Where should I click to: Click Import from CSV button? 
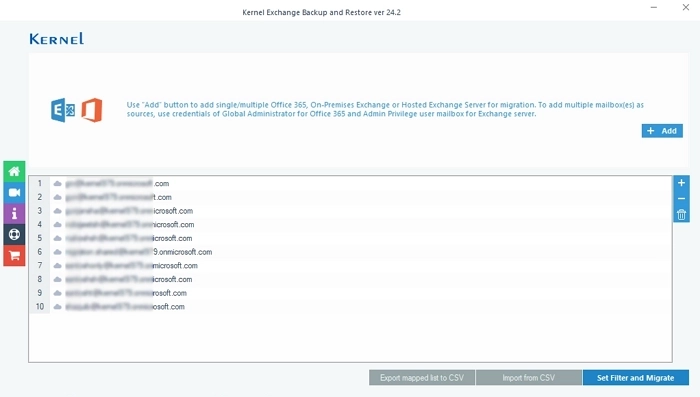(529, 378)
